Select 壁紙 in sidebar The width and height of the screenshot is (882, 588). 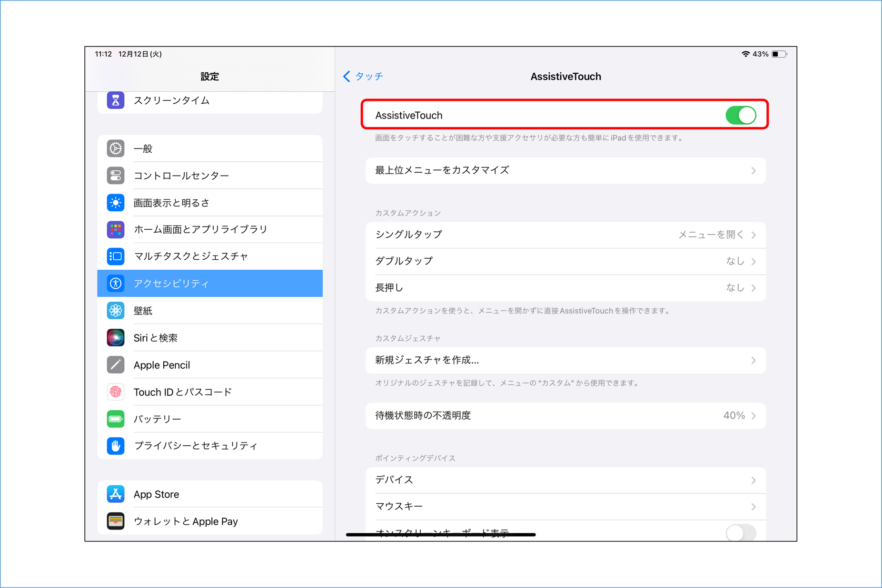(210, 311)
